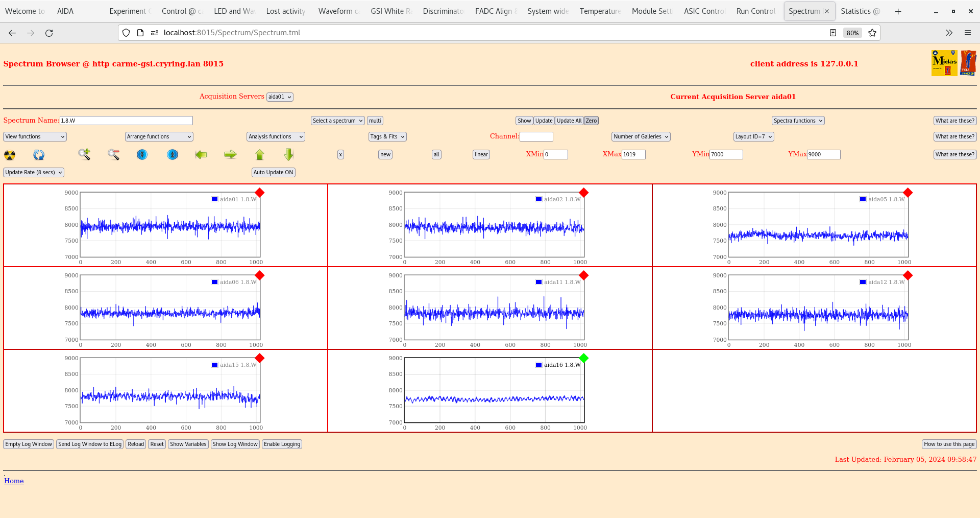
Task: Toggle the green diamond on aida16 plot
Action: [x=584, y=358]
